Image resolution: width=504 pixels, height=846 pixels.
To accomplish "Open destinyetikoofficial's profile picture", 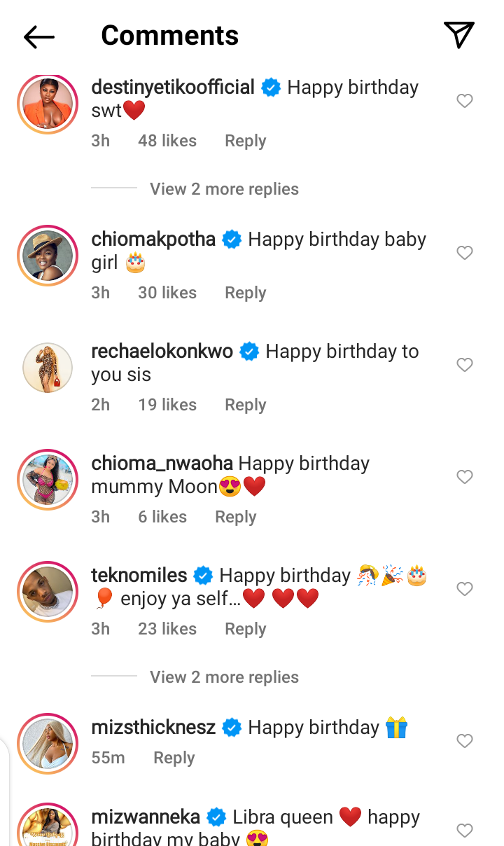I will 48,104.
